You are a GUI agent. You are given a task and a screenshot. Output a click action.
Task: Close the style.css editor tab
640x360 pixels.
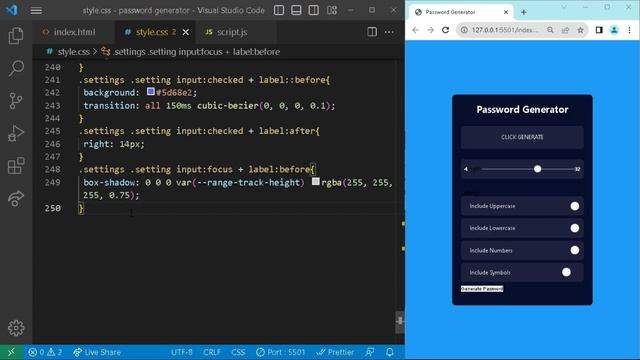click(186, 32)
